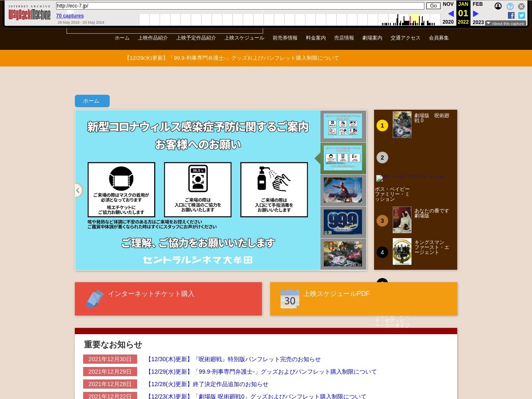Click slider previous arrow

(78, 190)
